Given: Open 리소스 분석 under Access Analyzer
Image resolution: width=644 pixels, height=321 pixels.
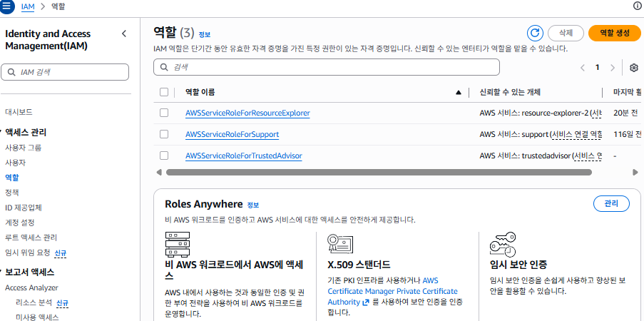Looking at the screenshot, I should point(34,303).
